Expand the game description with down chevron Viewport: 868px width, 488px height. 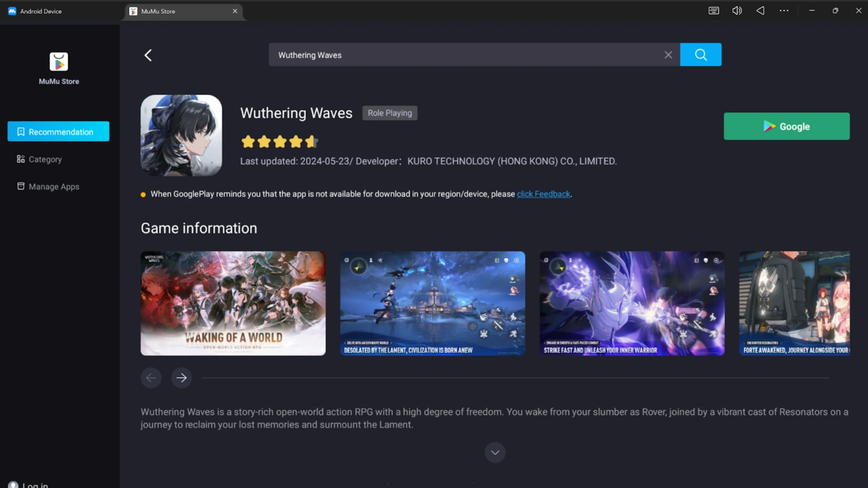pos(495,452)
